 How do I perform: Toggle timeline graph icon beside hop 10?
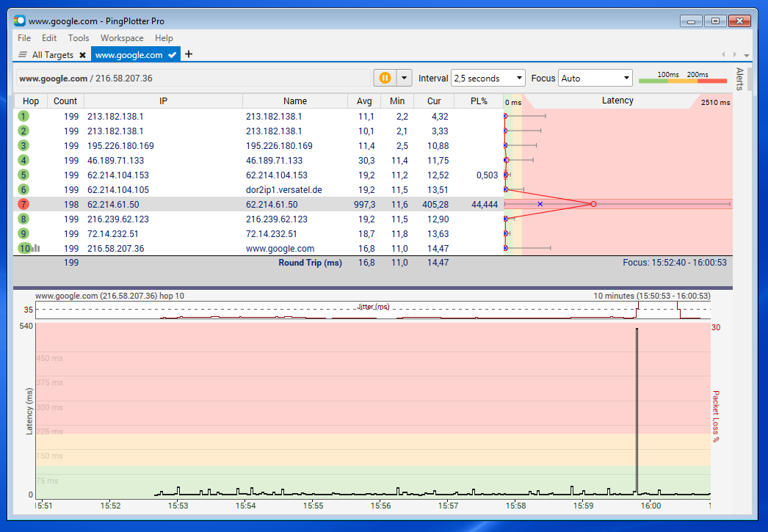(36, 249)
